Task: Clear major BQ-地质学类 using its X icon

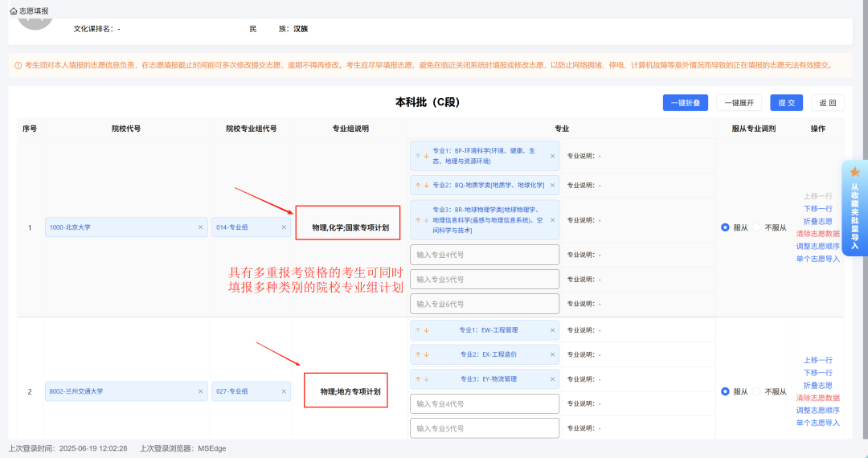Action: [552, 186]
